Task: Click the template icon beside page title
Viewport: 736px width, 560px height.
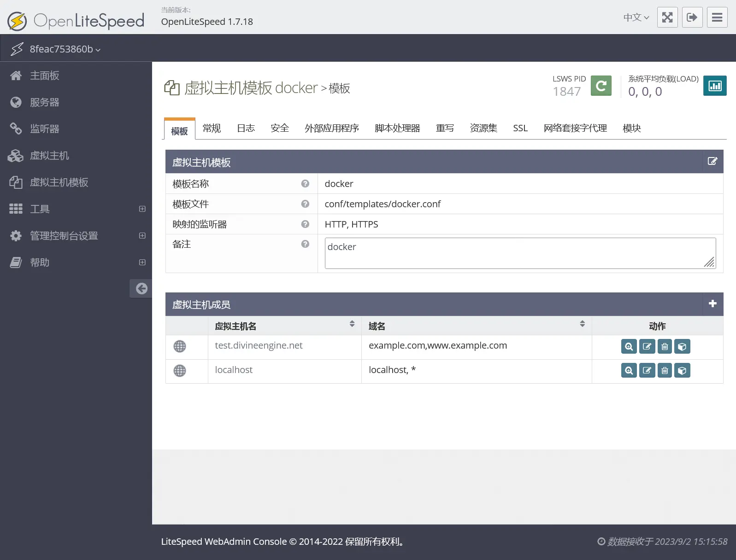Action: [172, 87]
